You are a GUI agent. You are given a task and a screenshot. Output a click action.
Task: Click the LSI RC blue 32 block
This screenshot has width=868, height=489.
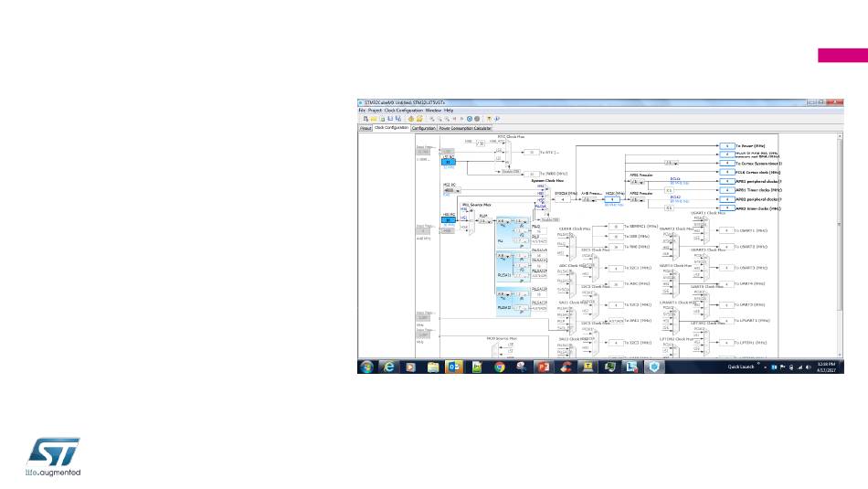click(449, 162)
